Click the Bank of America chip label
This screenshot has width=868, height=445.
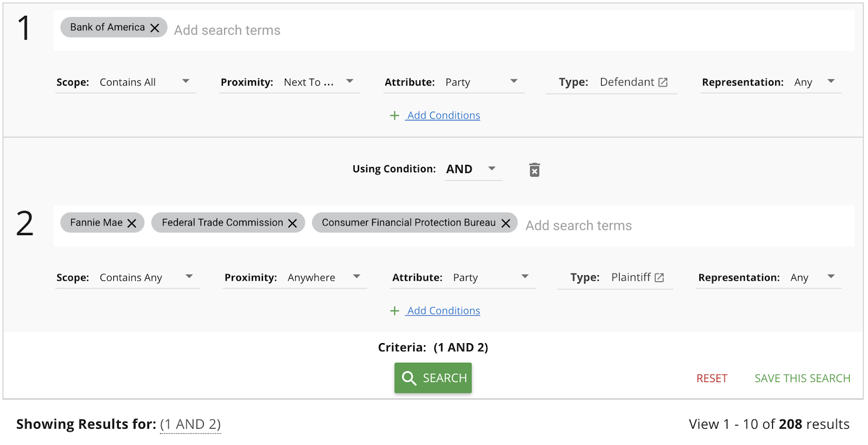pos(107,27)
